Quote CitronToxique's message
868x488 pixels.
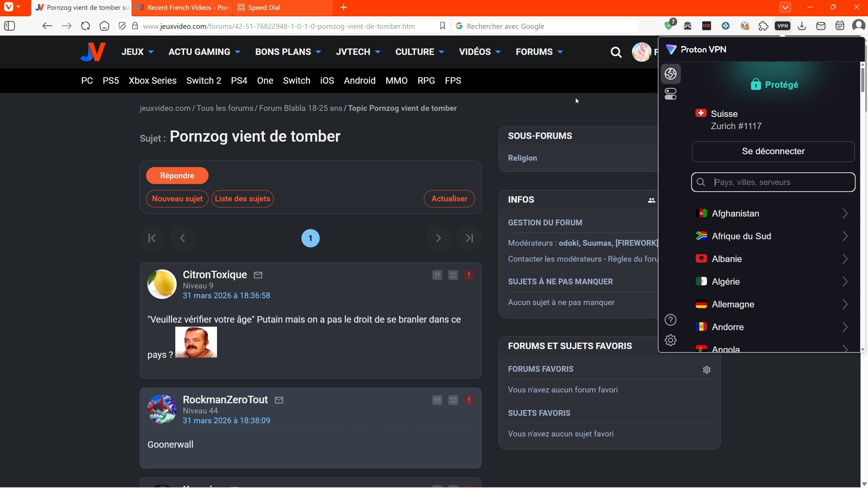coord(437,275)
